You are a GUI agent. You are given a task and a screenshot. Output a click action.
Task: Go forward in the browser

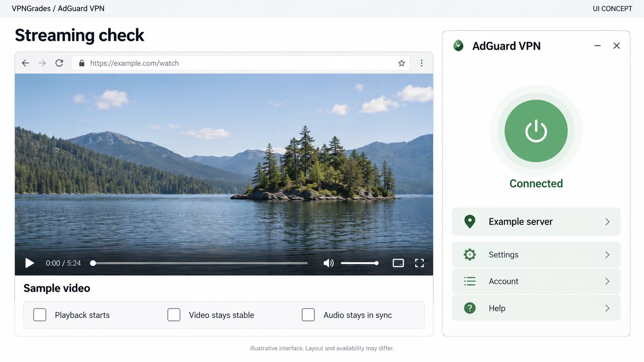pyautogui.click(x=42, y=63)
